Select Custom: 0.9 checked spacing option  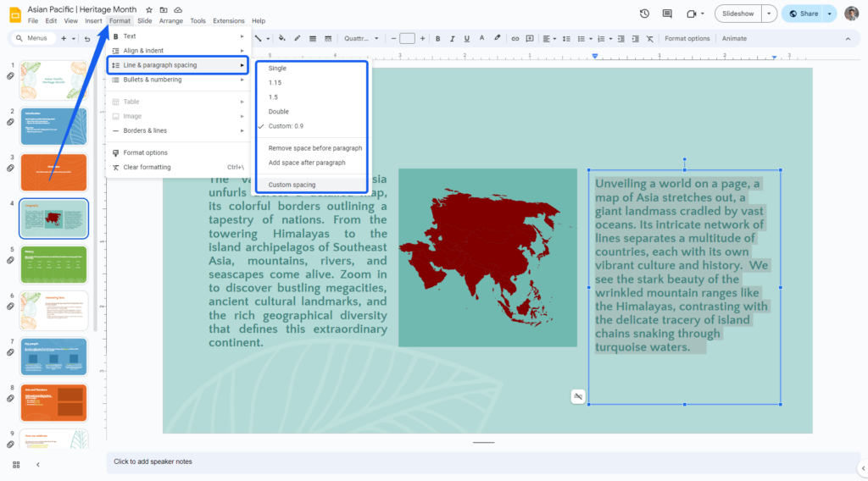tap(287, 126)
